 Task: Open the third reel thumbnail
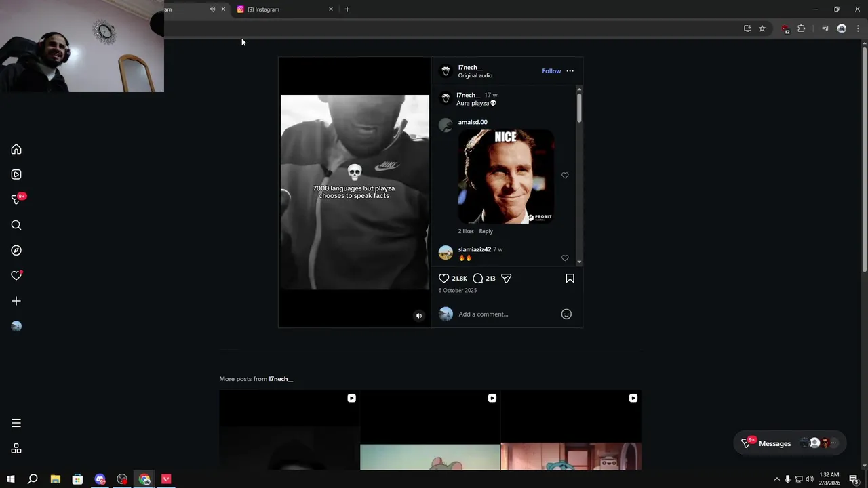[571, 430]
